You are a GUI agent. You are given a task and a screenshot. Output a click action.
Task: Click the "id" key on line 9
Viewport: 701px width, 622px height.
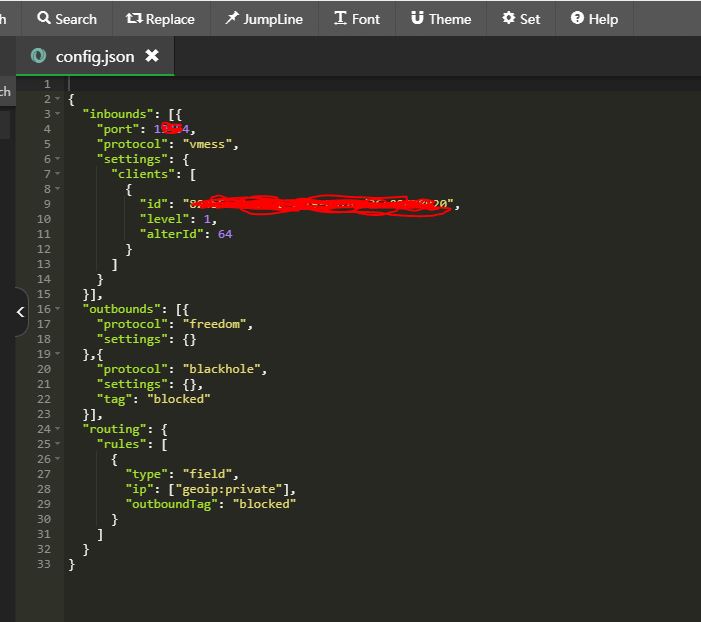[x=154, y=204]
